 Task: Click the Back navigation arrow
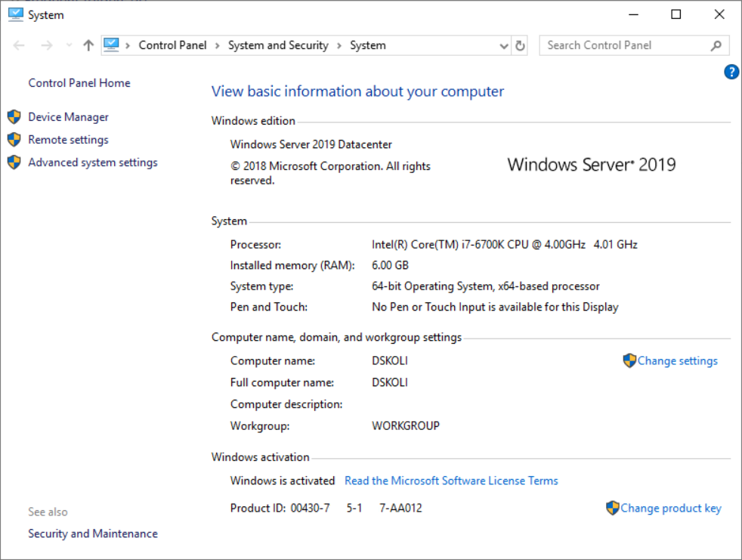19,45
